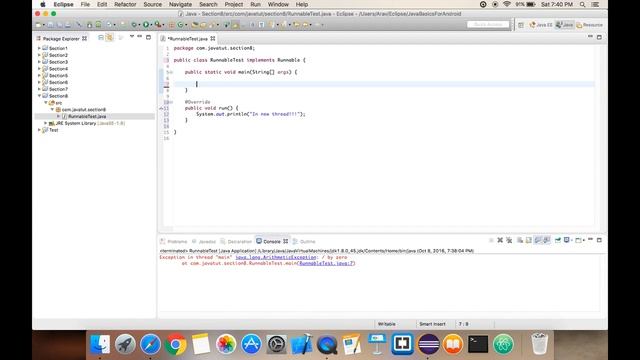640x360 pixels.
Task: Toggle Mark Occurrences in the main toolbar
Action: coord(235,24)
